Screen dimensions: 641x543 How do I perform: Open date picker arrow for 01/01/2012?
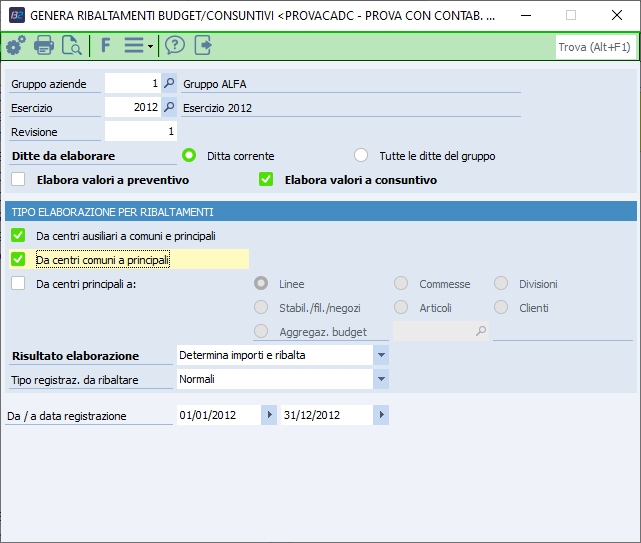tap(268, 415)
